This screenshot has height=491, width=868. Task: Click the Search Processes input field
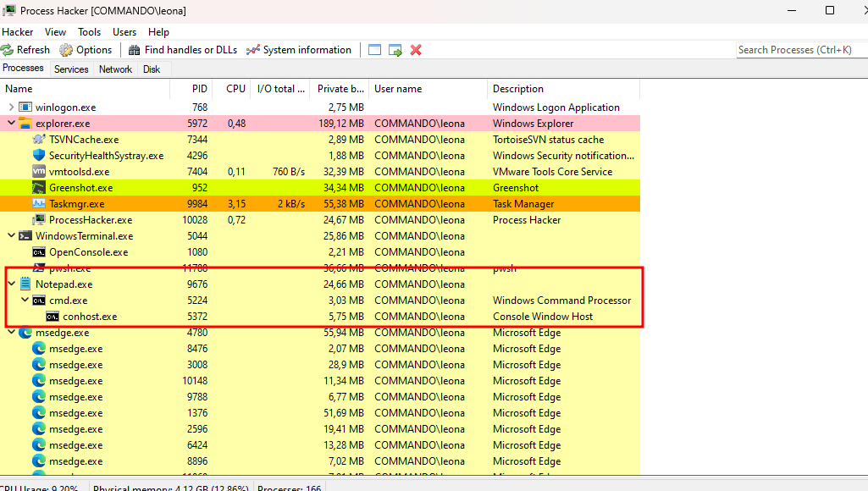pos(800,50)
